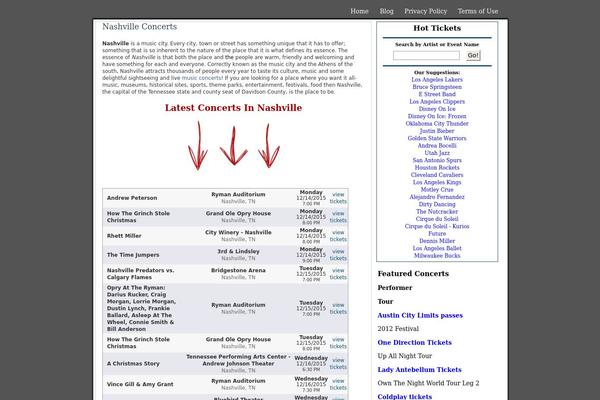Select Disney On Ice: Frozen link
This screenshot has height=400, width=600.
[x=437, y=116]
